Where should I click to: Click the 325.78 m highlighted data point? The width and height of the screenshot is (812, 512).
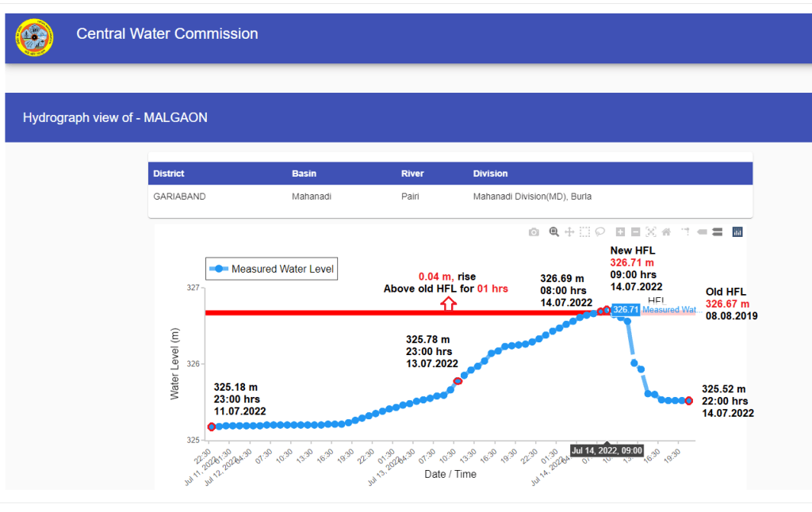[x=458, y=381]
